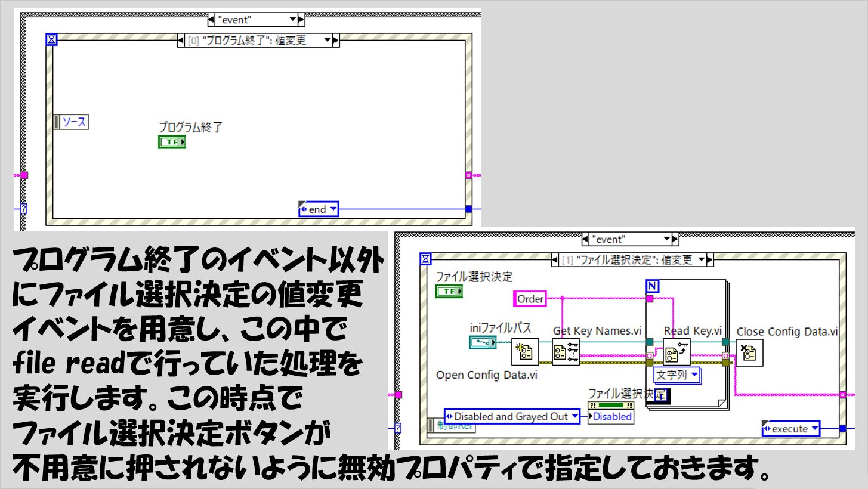868x489 pixels.
Task: Open the プログラム終了 値変更 event case selector
Action: pyautogui.click(x=326, y=41)
